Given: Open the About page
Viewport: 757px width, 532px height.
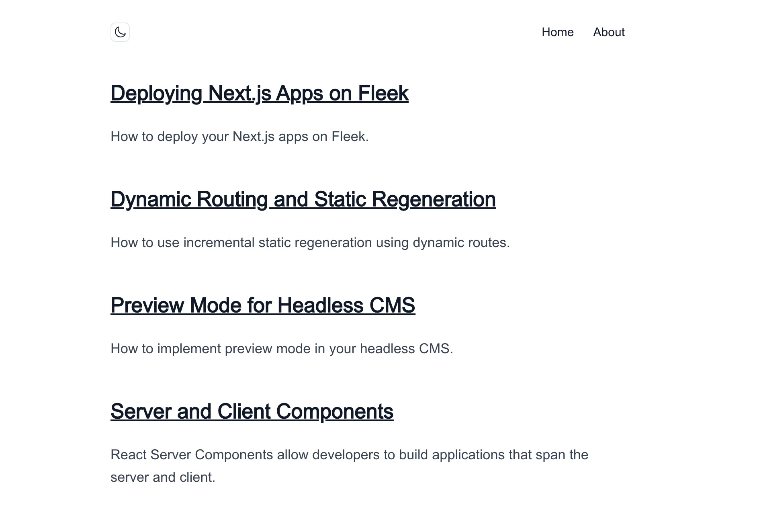Looking at the screenshot, I should (x=609, y=32).
